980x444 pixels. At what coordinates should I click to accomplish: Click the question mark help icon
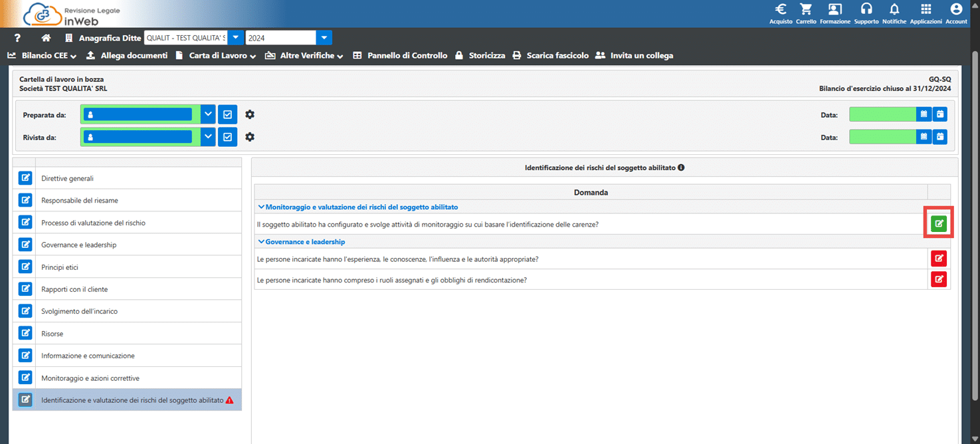tap(18, 38)
